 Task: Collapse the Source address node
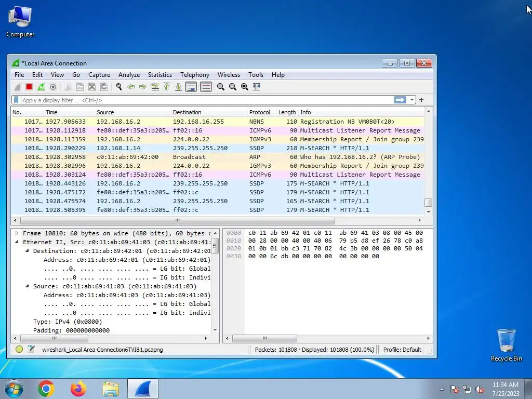(x=27, y=286)
